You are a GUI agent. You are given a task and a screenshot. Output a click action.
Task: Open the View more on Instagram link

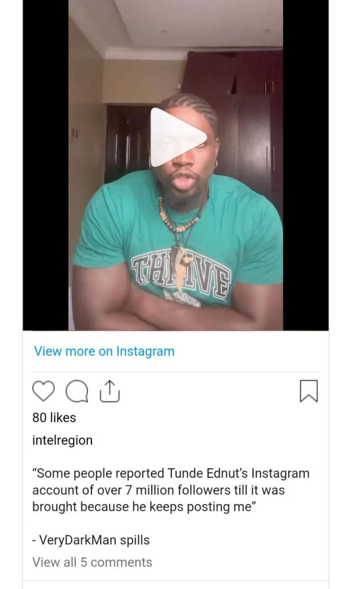click(105, 351)
